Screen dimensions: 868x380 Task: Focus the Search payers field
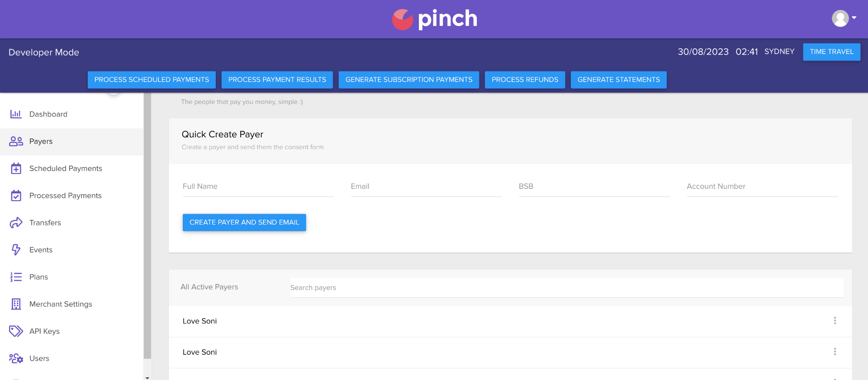pos(566,288)
